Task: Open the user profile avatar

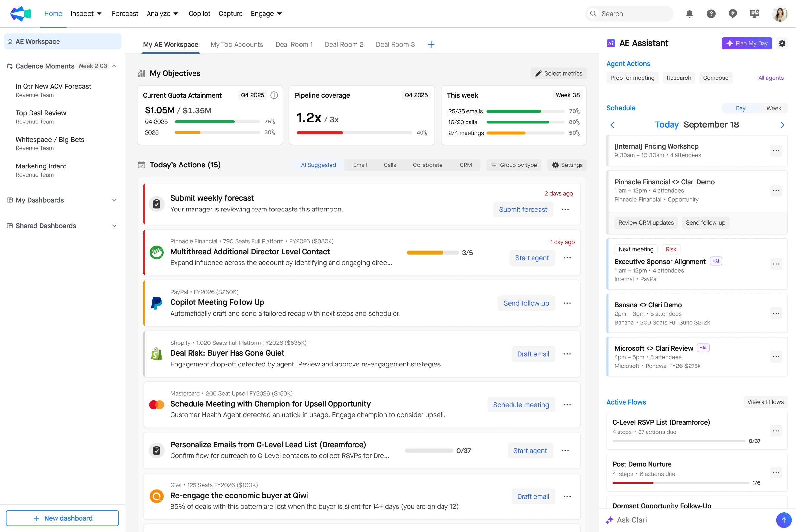Action: click(780, 14)
